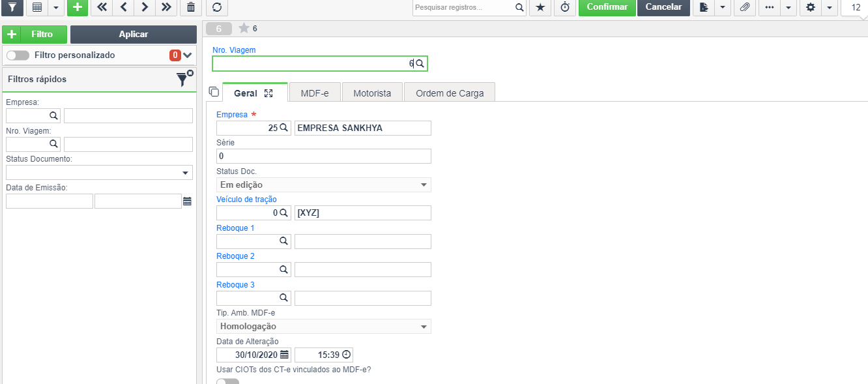This screenshot has height=384, width=868.
Task: Enable the Filtro personalizado toggle
Action: click(18, 55)
